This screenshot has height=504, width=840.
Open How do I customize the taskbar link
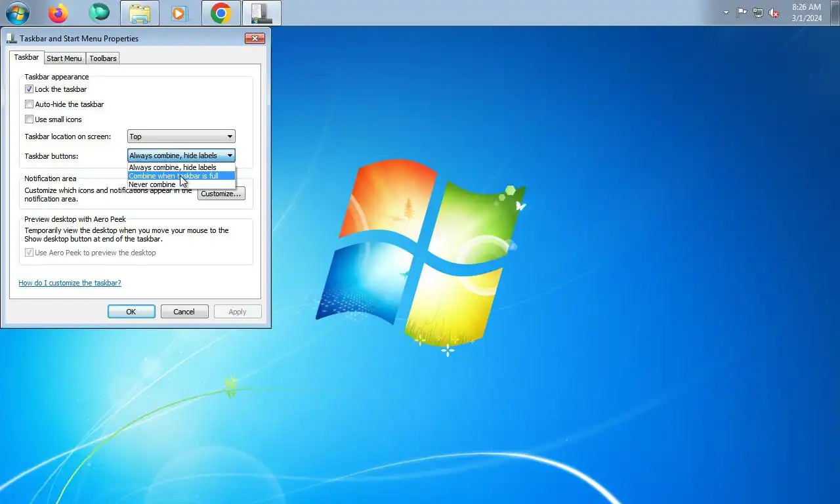point(70,283)
